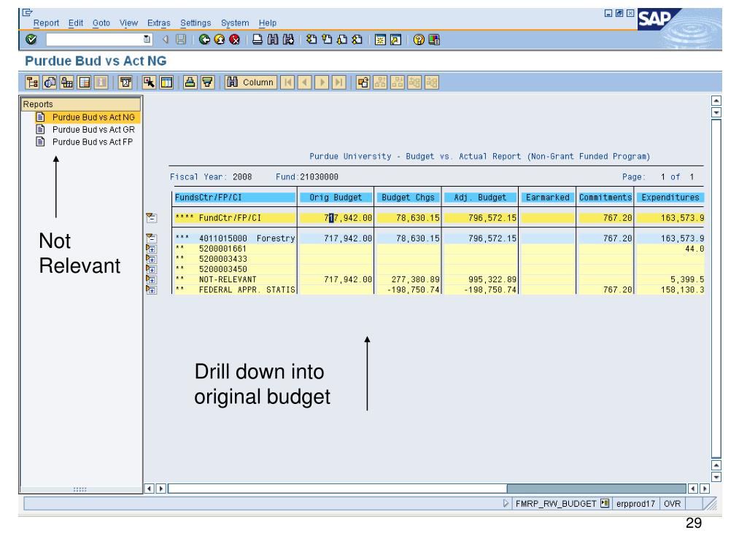This screenshot has height=560, width=747.
Task: Select the Purdue Bud vs Act GR report
Action: 93,130
